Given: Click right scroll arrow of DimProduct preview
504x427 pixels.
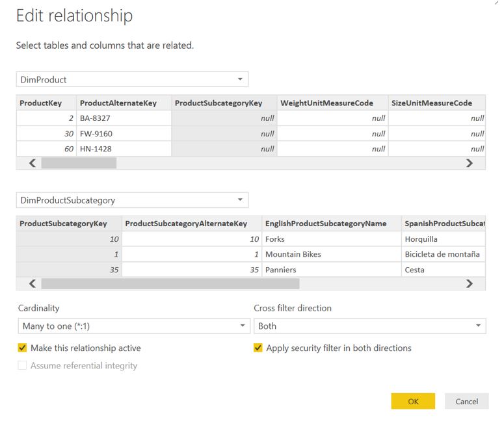Looking at the screenshot, I should tap(470, 163).
